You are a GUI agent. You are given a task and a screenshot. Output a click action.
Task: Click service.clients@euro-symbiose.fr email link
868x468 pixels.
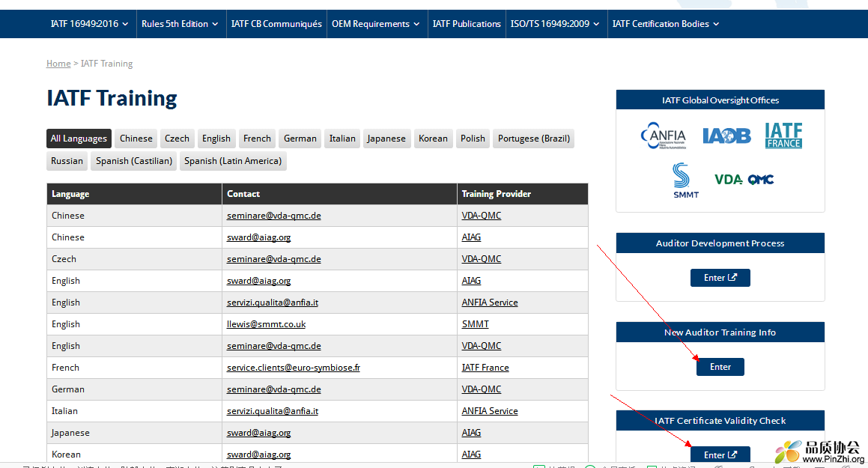294,368
